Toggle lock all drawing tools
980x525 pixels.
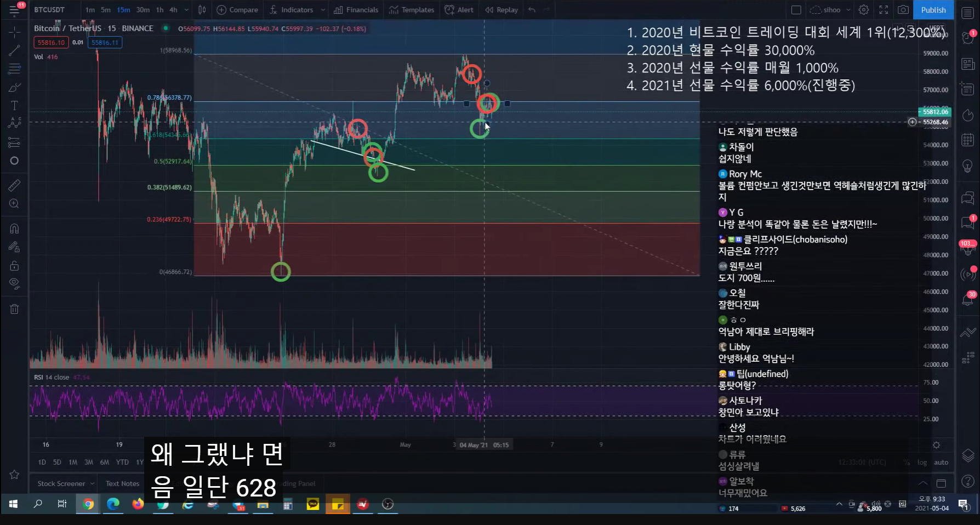[14, 266]
